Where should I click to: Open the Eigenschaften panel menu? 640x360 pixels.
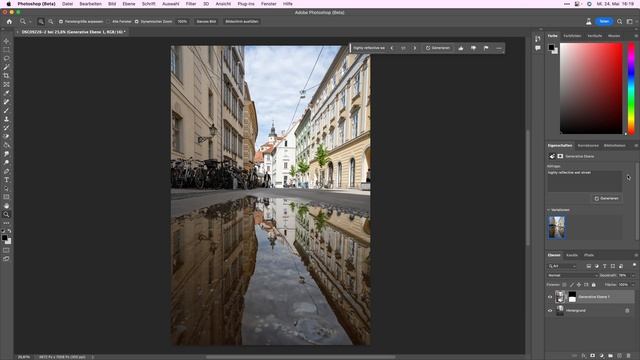pos(636,146)
